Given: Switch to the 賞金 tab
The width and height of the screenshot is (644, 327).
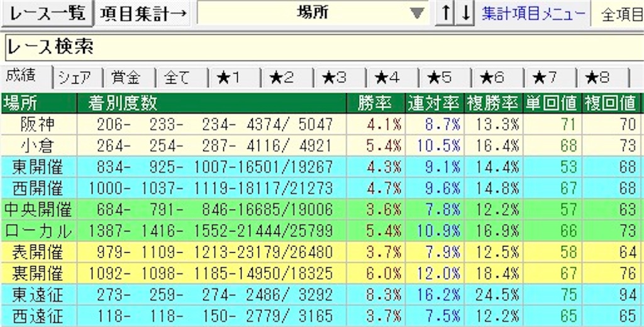Looking at the screenshot, I should pos(130,78).
